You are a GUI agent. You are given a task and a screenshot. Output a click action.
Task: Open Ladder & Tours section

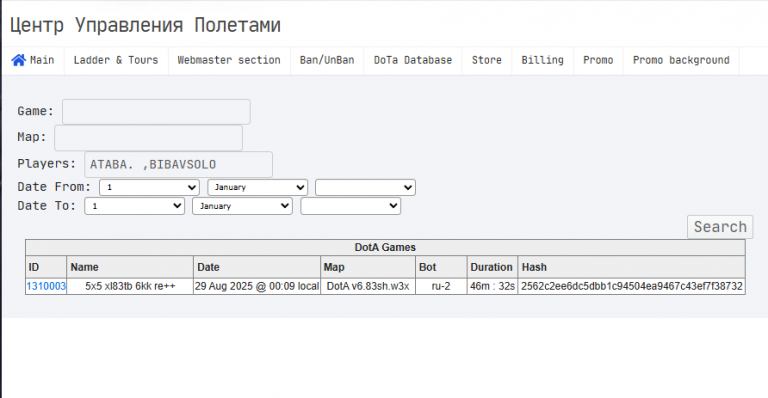pos(116,60)
